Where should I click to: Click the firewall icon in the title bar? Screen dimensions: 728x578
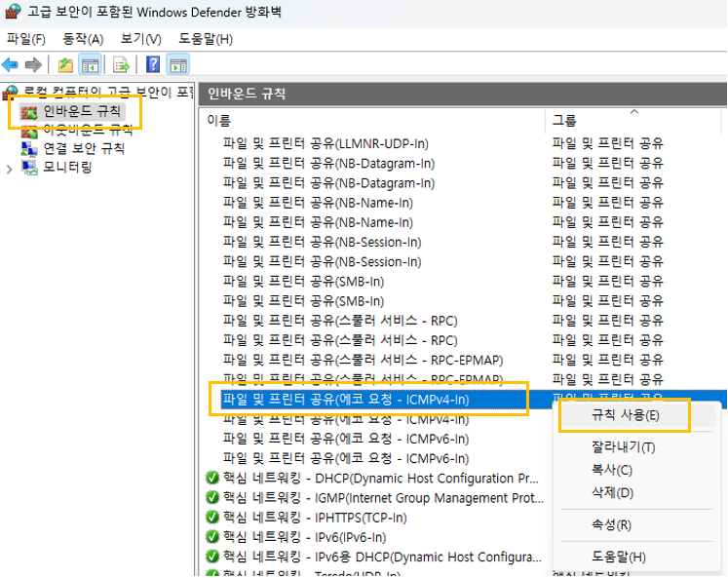12,11
